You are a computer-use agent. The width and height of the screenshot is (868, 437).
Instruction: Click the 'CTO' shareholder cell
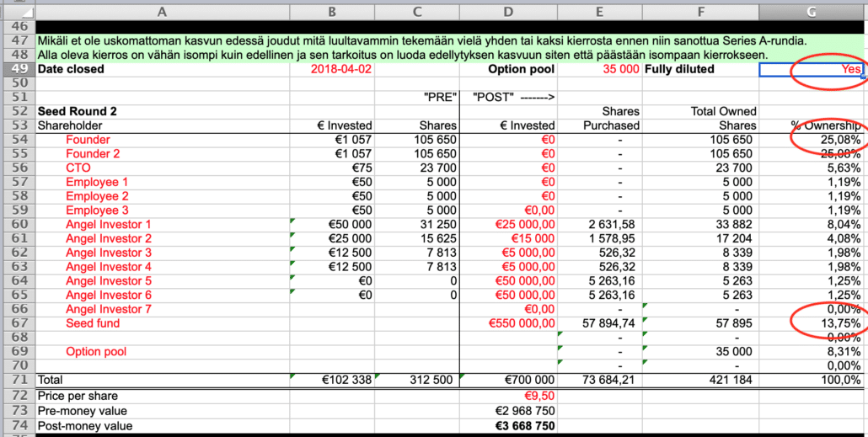click(162, 168)
